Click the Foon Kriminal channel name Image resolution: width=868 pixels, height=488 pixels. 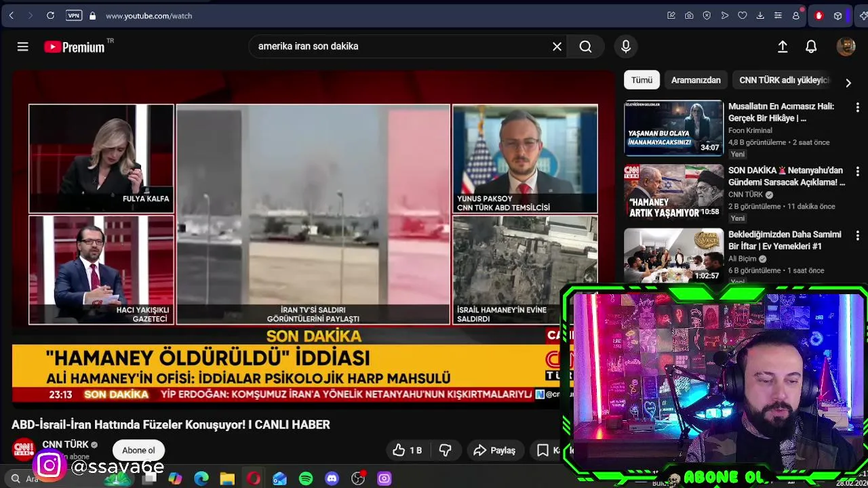point(750,130)
